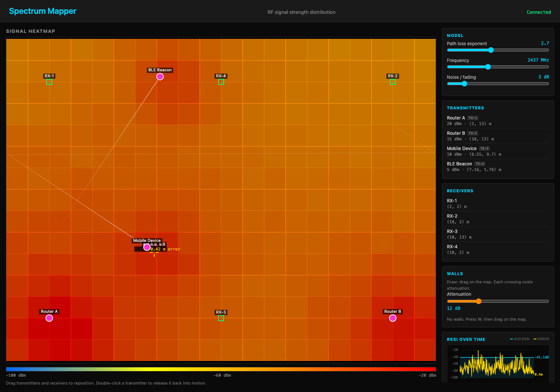
Task: Click the -20 dBm scale label
Action: click(x=427, y=375)
